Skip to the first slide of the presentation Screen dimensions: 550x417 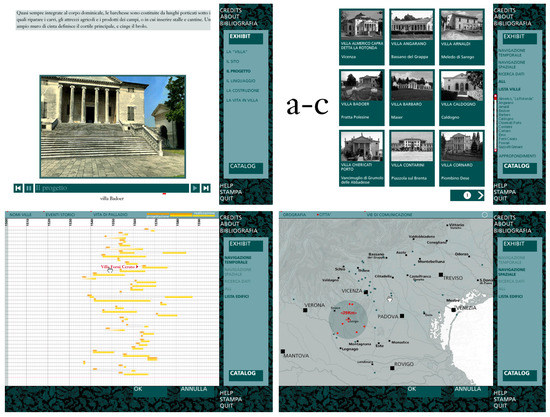pos(18,188)
